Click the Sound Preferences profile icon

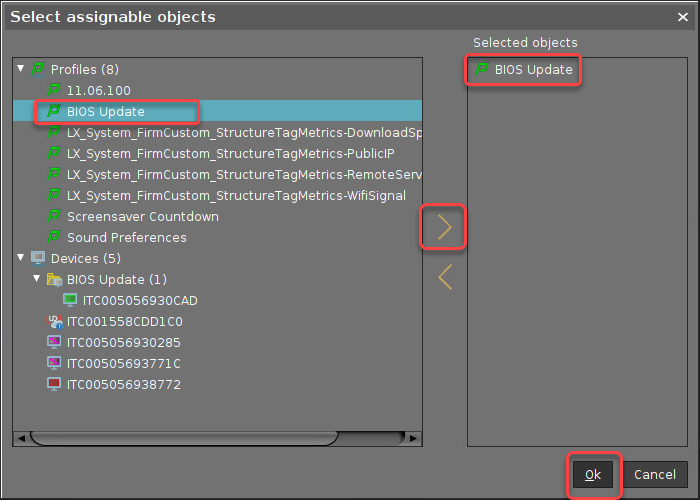pos(55,238)
